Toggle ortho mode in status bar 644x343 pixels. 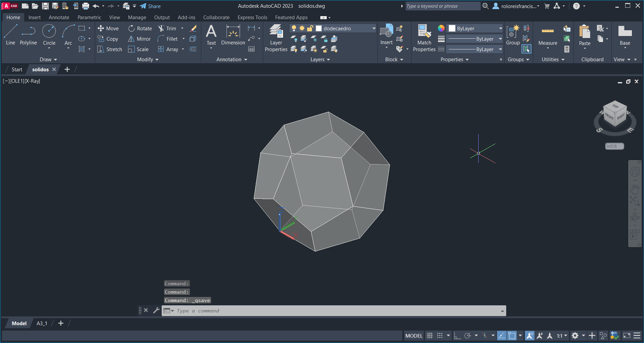coord(457,336)
